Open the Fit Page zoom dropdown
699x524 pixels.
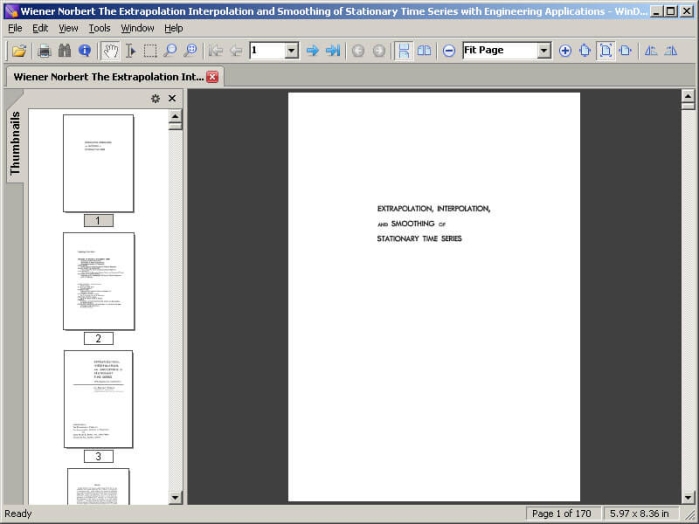click(x=543, y=50)
